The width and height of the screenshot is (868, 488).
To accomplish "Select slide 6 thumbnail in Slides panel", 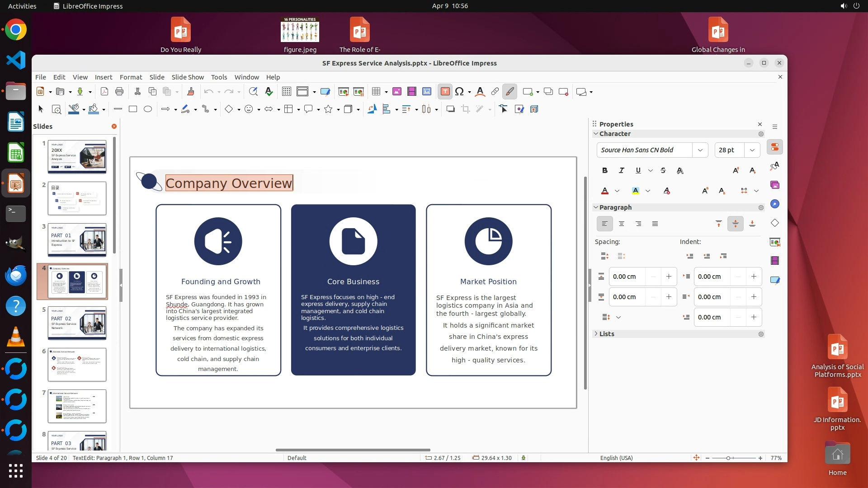I will [77, 365].
